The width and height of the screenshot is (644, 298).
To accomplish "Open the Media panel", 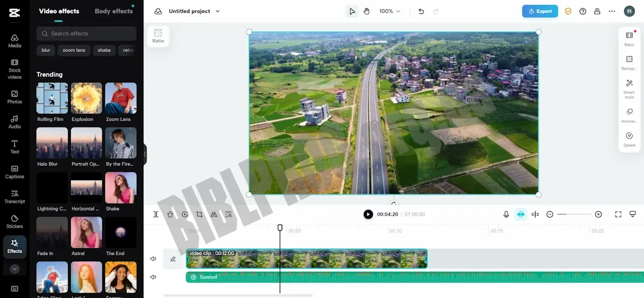I will click(14, 41).
